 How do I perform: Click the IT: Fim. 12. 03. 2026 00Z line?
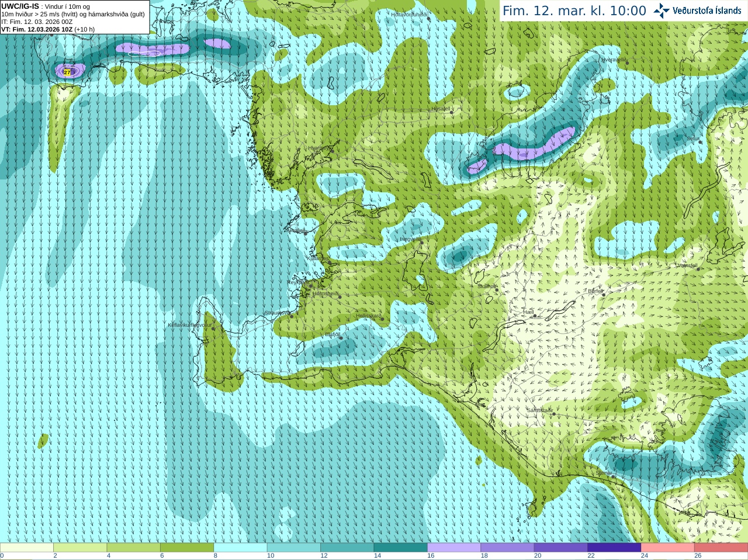(x=37, y=22)
